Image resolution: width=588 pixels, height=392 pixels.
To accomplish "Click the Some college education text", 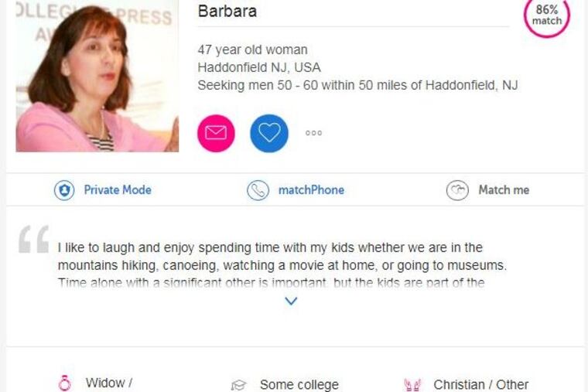I will (x=299, y=384).
